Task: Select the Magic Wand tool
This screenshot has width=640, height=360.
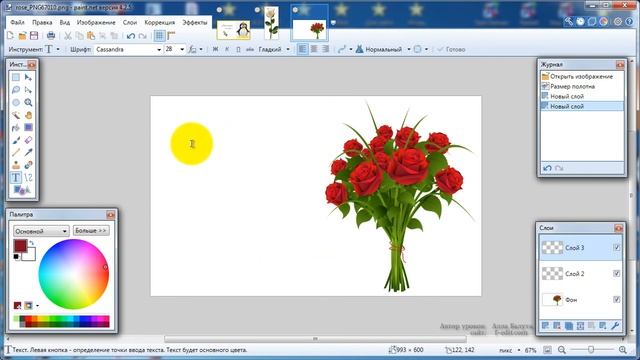Action: (16, 115)
